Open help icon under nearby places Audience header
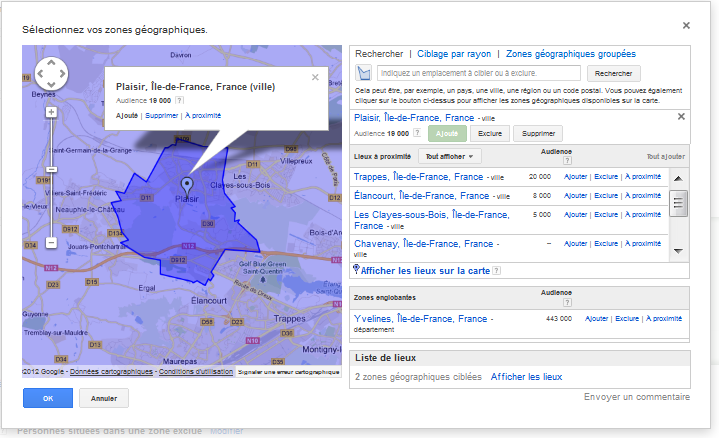Image resolution: width=719 pixels, height=438 pixels. pyautogui.click(x=567, y=160)
